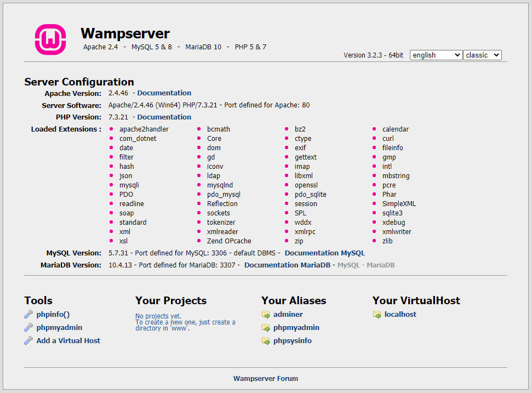Click the pink Wampserver logo
This screenshot has height=393, width=532.
[x=50, y=39]
